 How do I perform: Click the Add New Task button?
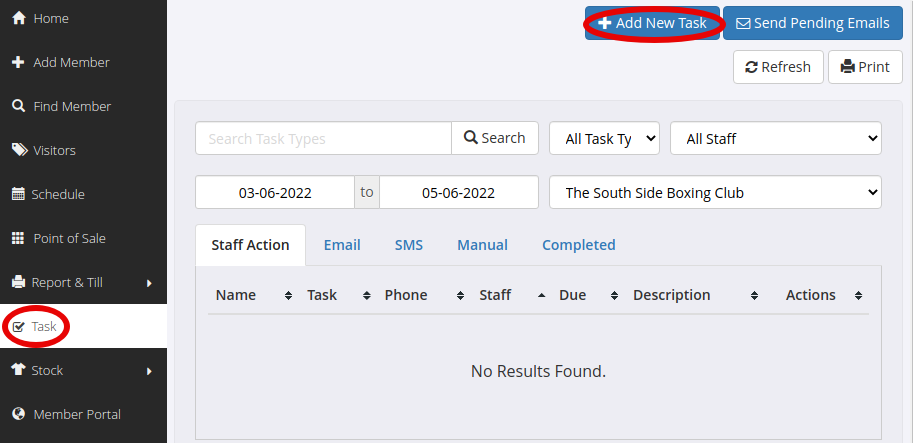click(x=653, y=23)
